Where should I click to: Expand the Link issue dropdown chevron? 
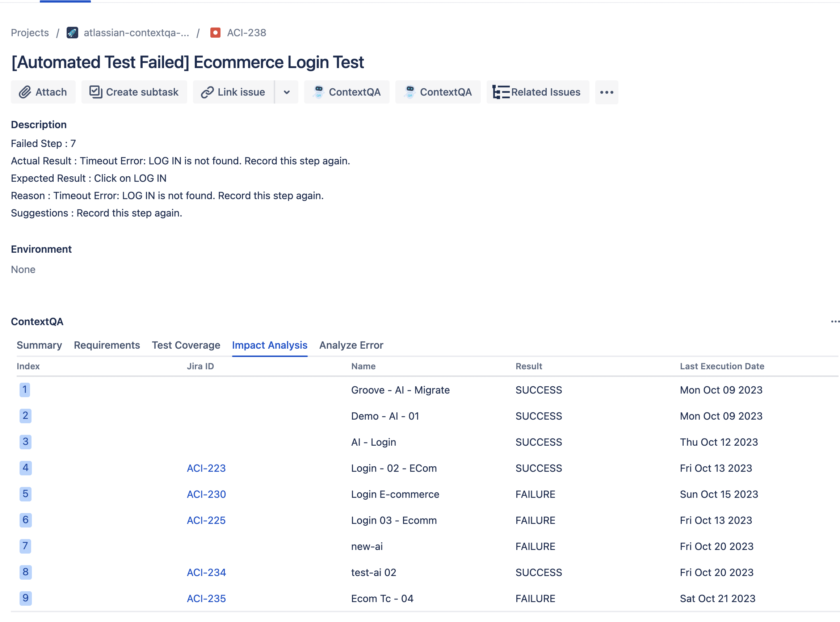tap(286, 92)
